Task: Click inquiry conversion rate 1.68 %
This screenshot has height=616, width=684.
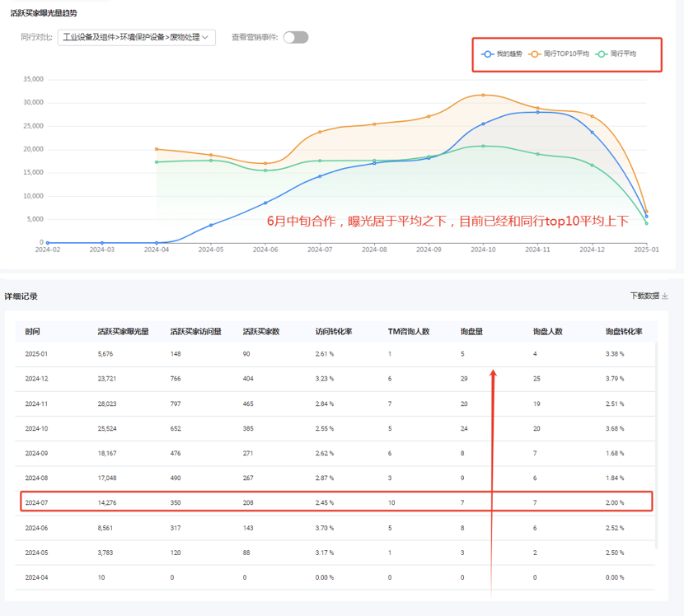Action: tap(615, 454)
